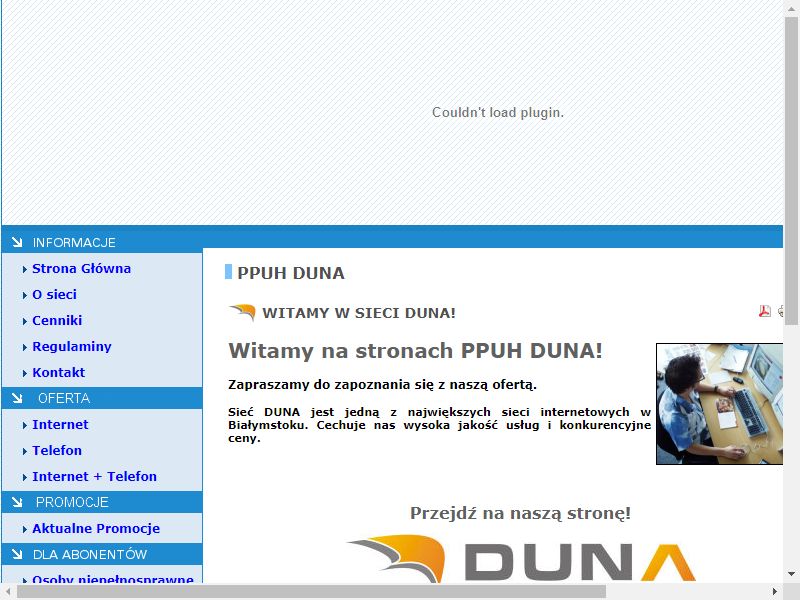This screenshot has width=800, height=600.
Task: Click the PROMOCJE menu header
Action: [102, 502]
